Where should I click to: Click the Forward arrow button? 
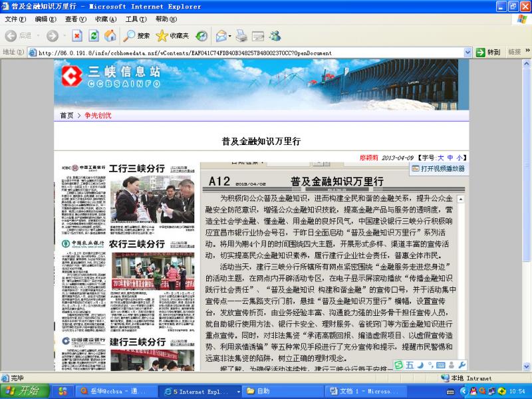[53, 36]
